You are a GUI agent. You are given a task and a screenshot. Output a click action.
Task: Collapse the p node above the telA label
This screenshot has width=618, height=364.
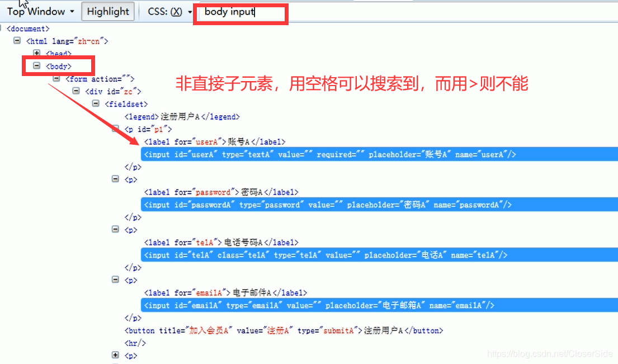[x=115, y=229]
